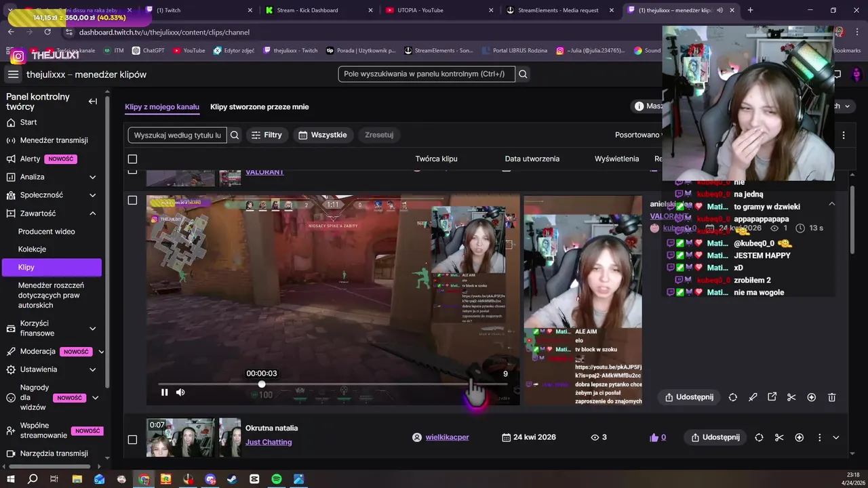The height and width of the screenshot is (488, 868).
Task: Switch to the Stream - Kick Dashboard tab
Action: click(x=319, y=10)
